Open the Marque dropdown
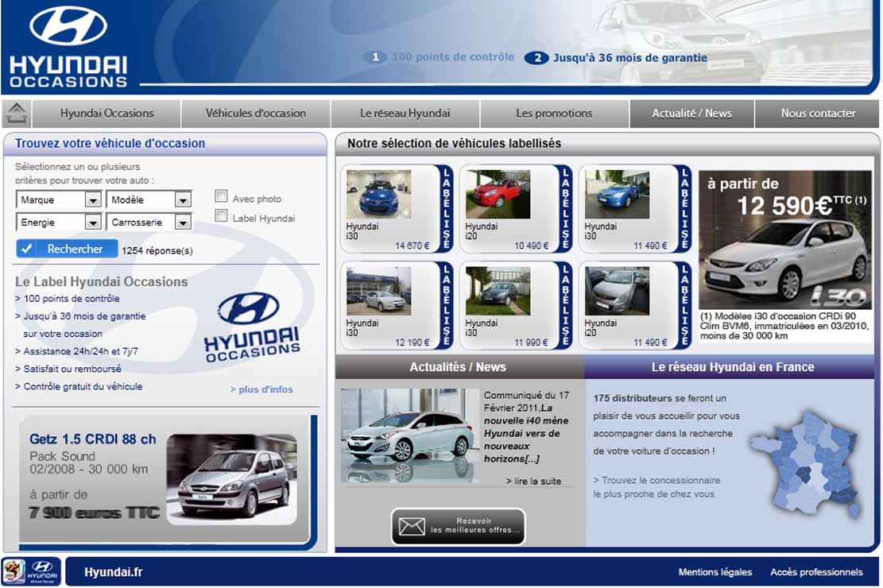The width and height of the screenshot is (883, 588). pyautogui.click(x=59, y=199)
